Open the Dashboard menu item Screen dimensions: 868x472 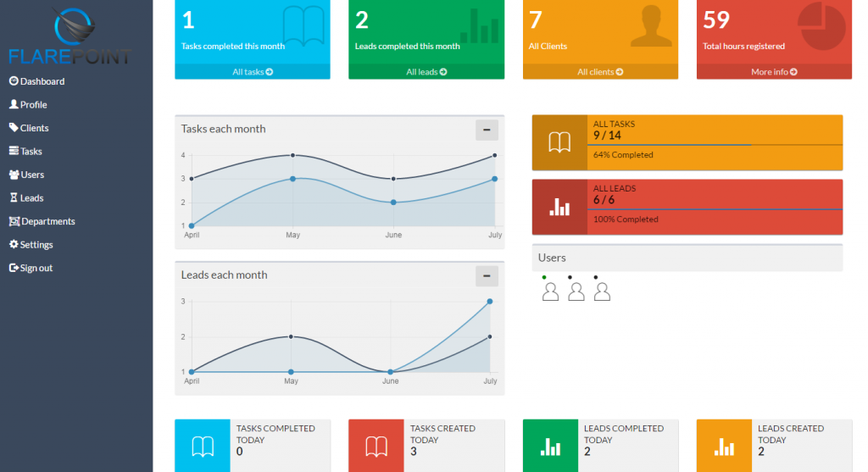pyautogui.click(x=42, y=81)
